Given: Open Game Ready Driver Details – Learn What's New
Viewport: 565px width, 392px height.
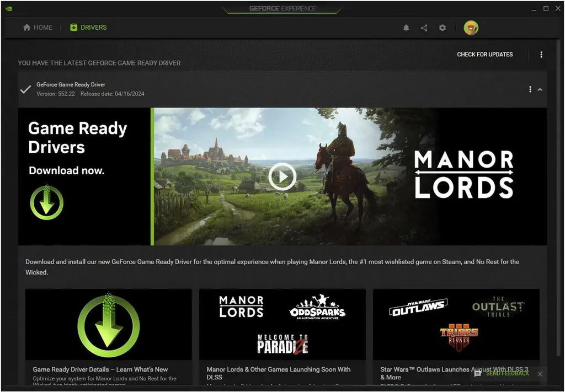Looking at the screenshot, I should (100, 369).
